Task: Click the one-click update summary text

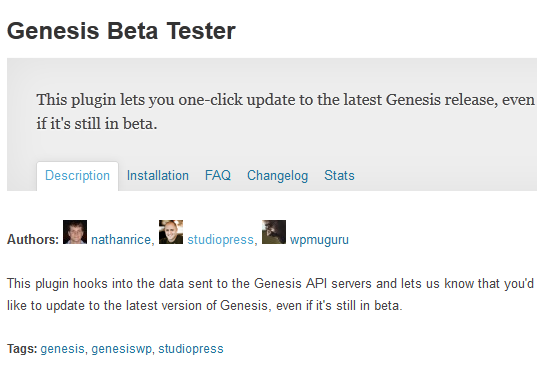Action: tap(286, 112)
